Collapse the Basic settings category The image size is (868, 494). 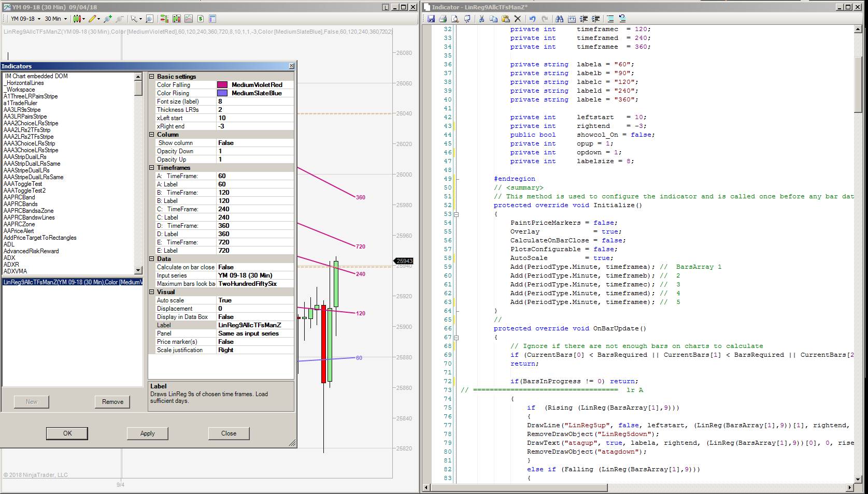152,77
